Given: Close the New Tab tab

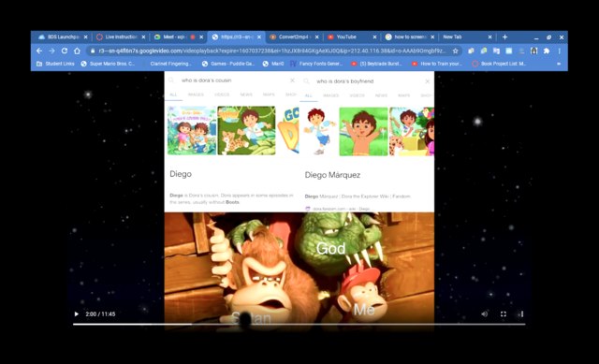Looking at the screenshot, I should [x=489, y=37].
